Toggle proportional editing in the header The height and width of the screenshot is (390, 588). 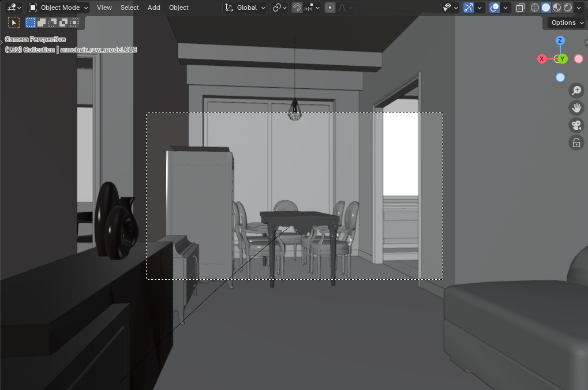[330, 7]
